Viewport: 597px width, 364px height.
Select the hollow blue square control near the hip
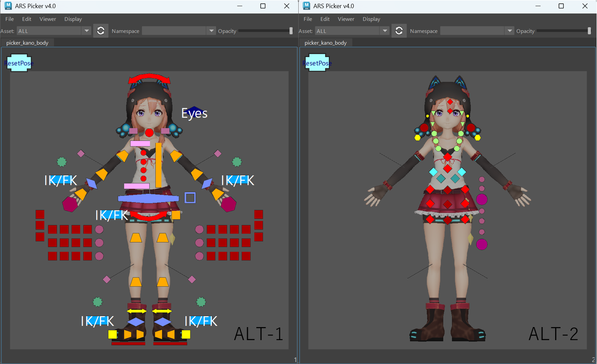pyautogui.click(x=190, y=198)
